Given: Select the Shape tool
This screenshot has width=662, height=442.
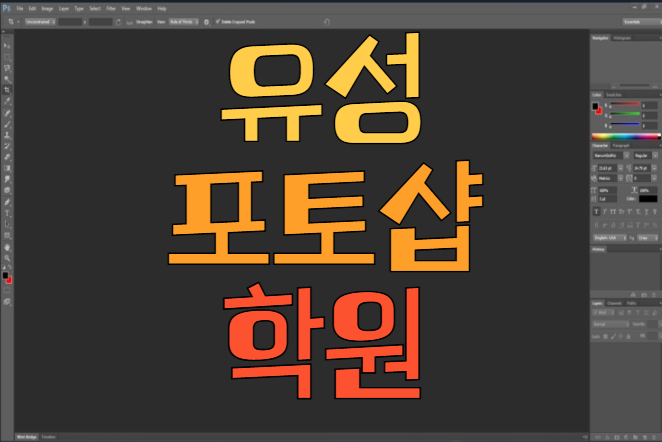Looking at the screenshot, I should (7, 236).
